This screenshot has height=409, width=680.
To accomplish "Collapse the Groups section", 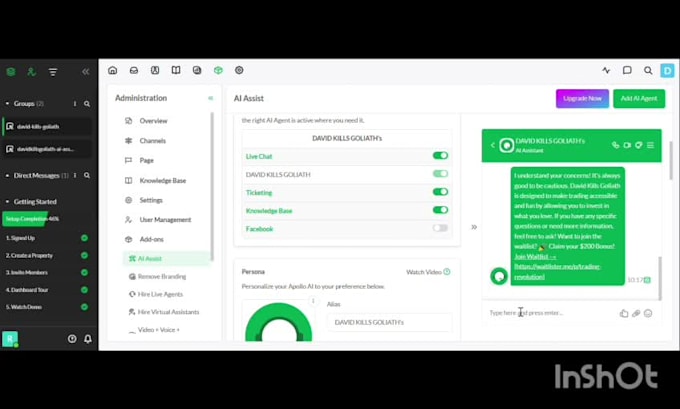I will [x=7, y=104].
